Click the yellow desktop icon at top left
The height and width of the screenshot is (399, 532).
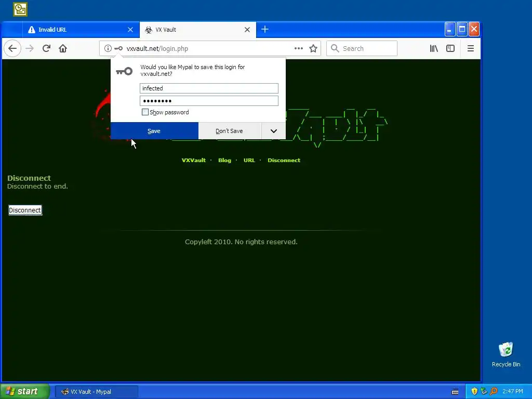click(20, 9)
